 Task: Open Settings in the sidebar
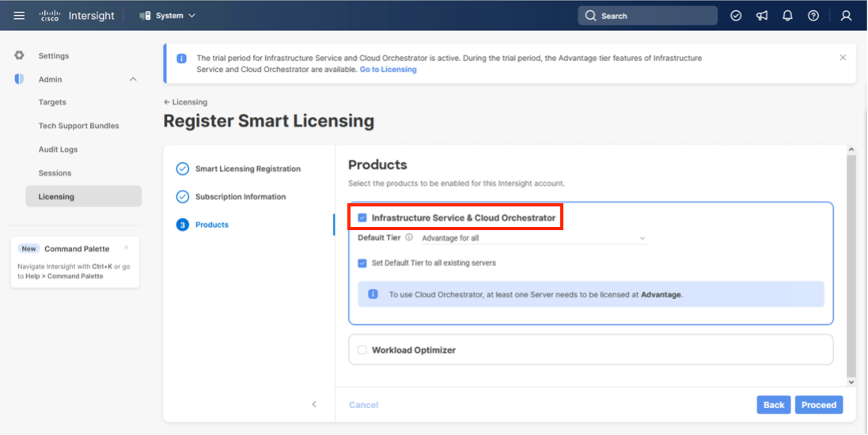[54, 56]
